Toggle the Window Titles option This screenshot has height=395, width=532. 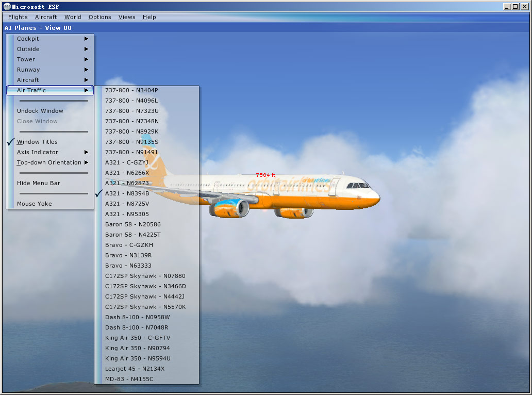pos(50,142)
